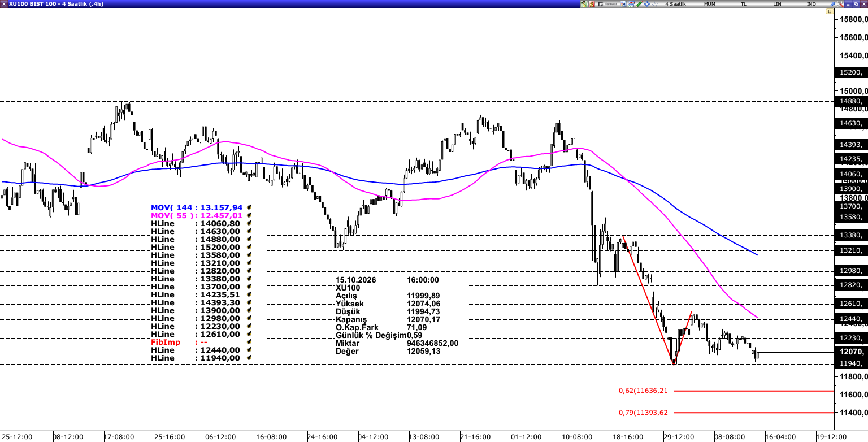The image size is (868, 442).
Task: Select the blue four-arrow move tool
Action: (646, 4)
